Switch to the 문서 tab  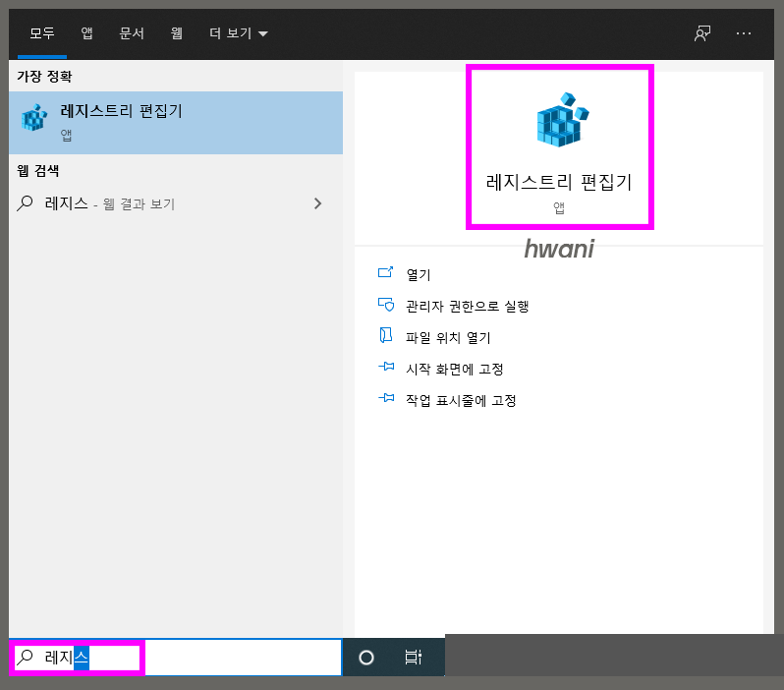pos(132,33)
